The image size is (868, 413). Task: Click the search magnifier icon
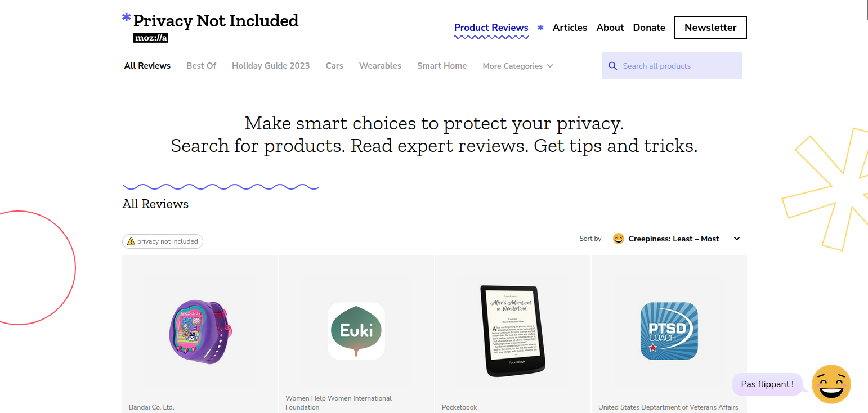pyautogui.click(x=613, y=66)
